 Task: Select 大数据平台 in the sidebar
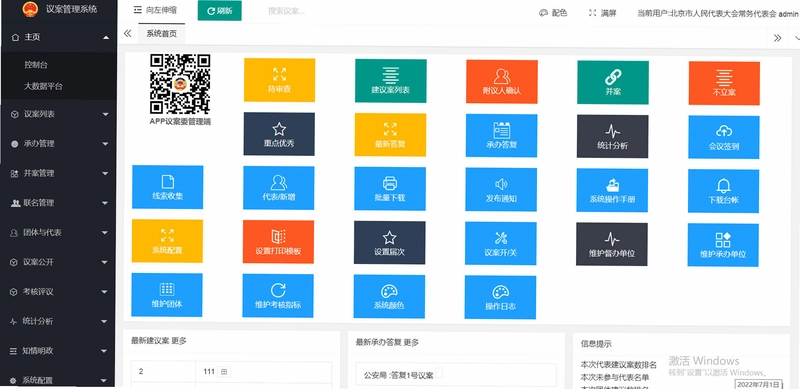point(43,86)
